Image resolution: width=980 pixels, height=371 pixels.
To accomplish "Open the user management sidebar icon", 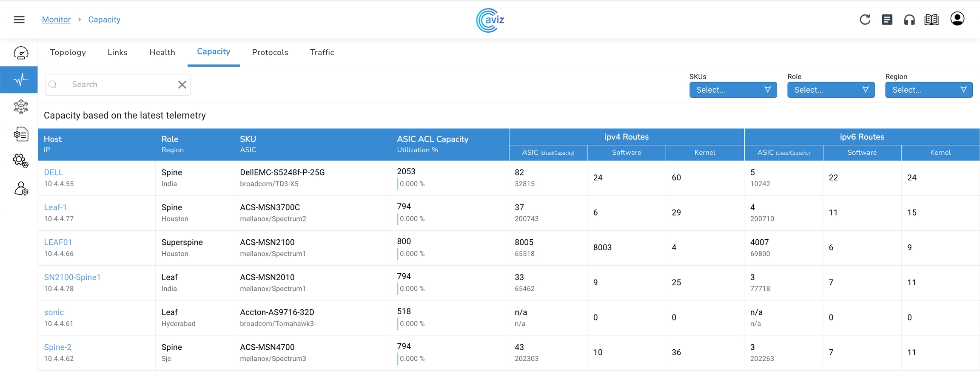I will click(21, 188).
